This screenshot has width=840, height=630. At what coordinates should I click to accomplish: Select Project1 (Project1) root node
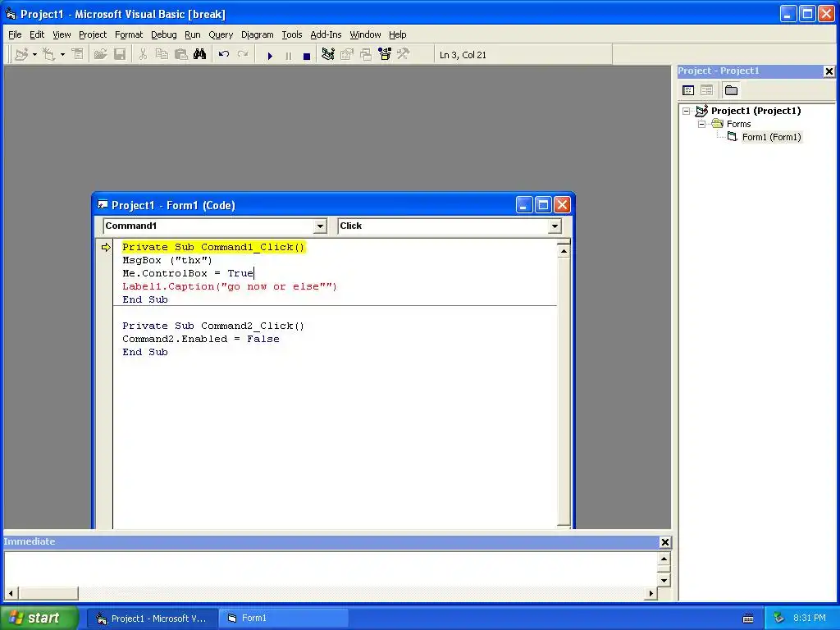click(x=756, y=111)
